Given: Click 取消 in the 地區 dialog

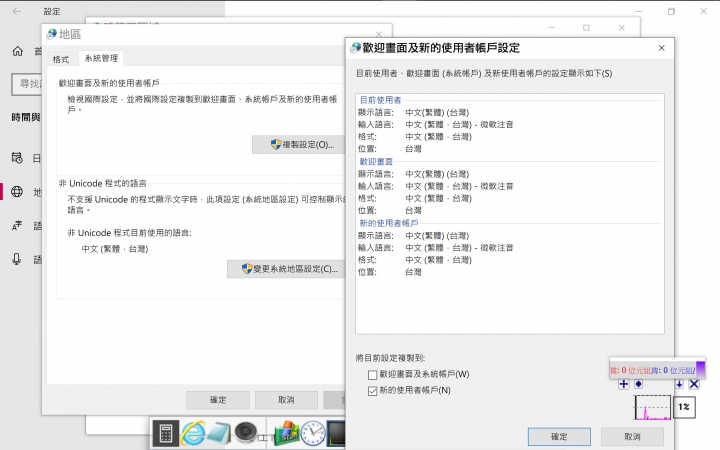Looking at the screenshot, I should (286, 400).
